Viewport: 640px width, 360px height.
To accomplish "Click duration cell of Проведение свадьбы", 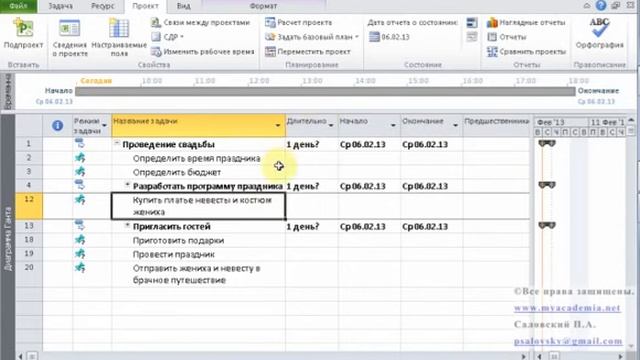I will coord(312,144).
